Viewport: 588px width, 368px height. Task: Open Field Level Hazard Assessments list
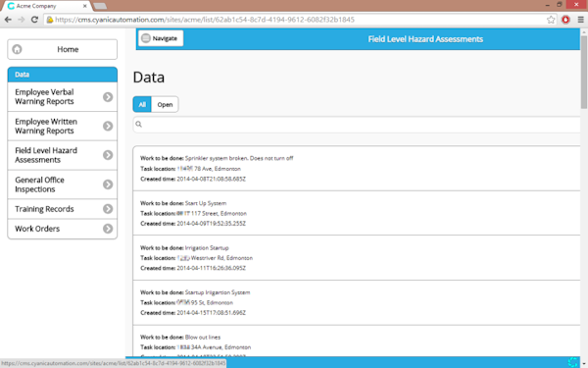coord(63,155)
